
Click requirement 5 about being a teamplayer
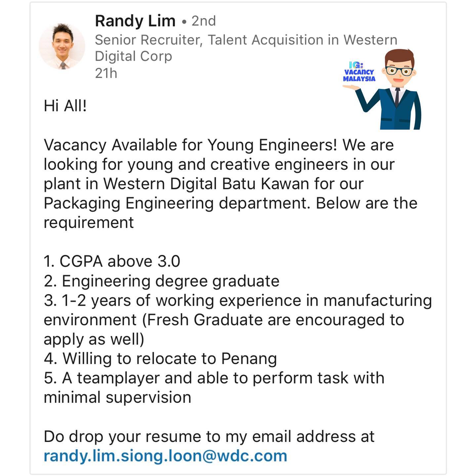[x=214, y=388]
